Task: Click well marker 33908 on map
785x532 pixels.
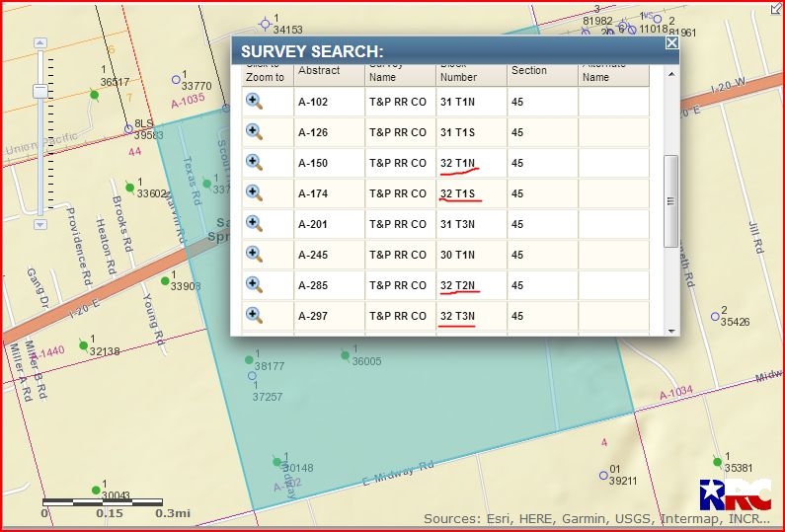Action: (165, 281)
